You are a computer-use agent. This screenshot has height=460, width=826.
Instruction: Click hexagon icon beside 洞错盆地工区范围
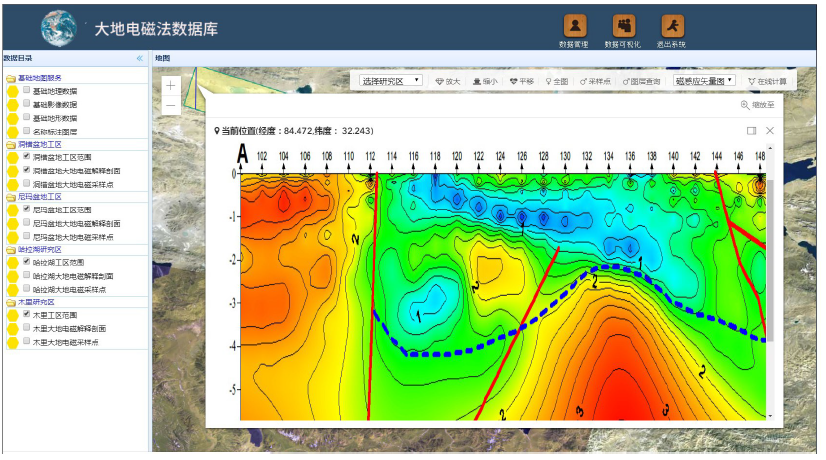13,158
